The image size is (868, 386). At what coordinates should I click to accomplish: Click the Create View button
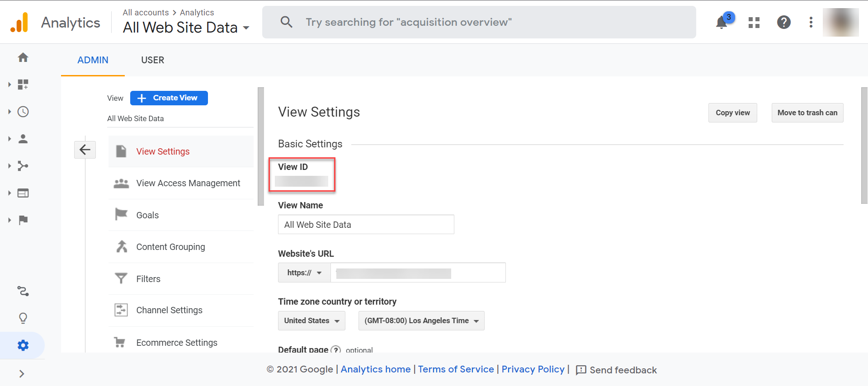(x=169, y=98)
